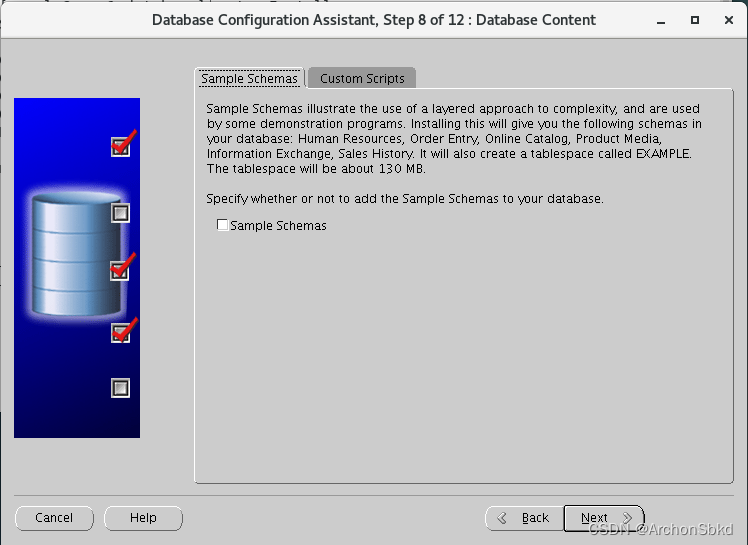Close the Database Configuration Assistant window
Screen dimensions: 748x545
click(728, 20)
